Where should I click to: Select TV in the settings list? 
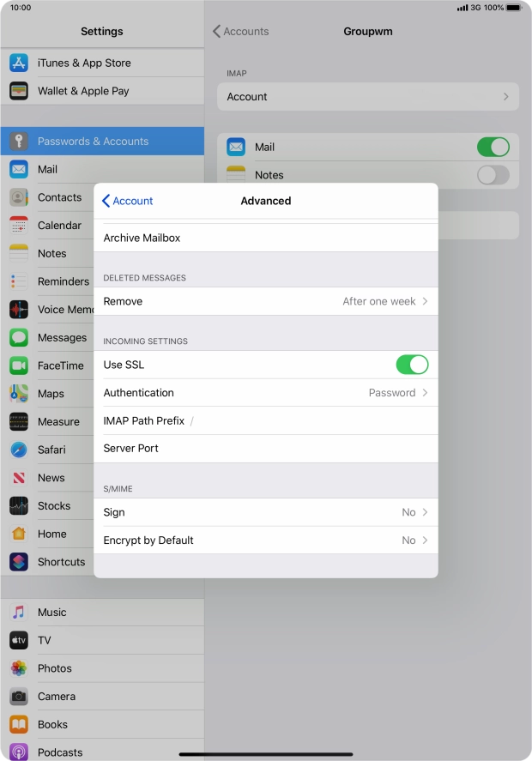click(45, 640)
